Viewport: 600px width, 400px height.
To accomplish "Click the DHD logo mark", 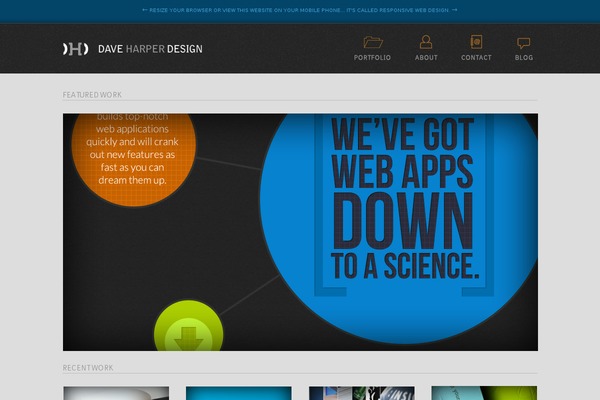I will (76, 49).
